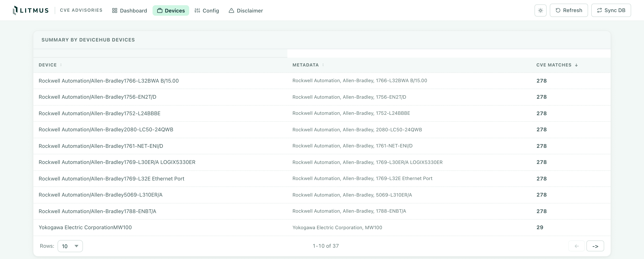Viewport: 644px width, 259px height.
Task: Go to next page arrow button
Action: coord(595,246)
